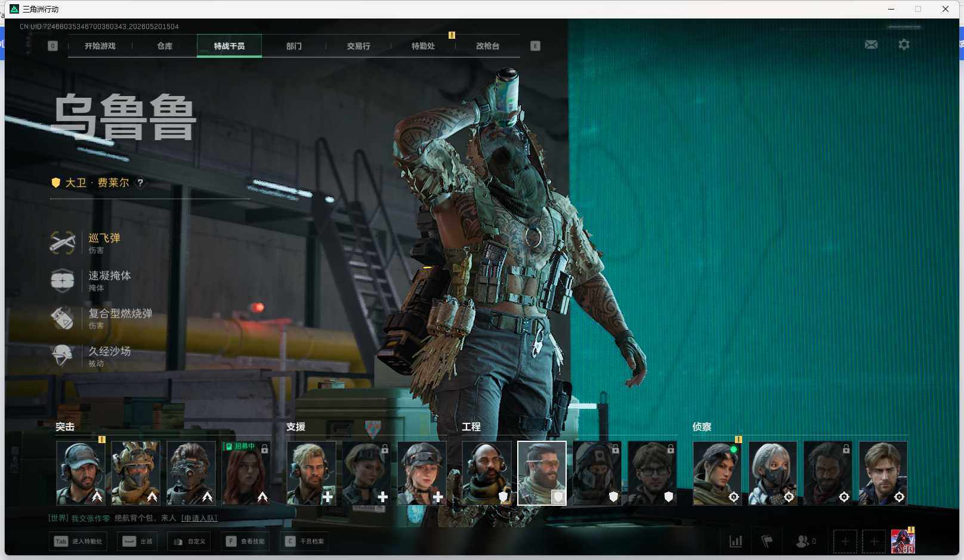The height and width of the screenshot is (560, 964).
Task: Click the Q previous-tab key icon
Action: coord(52,46)
